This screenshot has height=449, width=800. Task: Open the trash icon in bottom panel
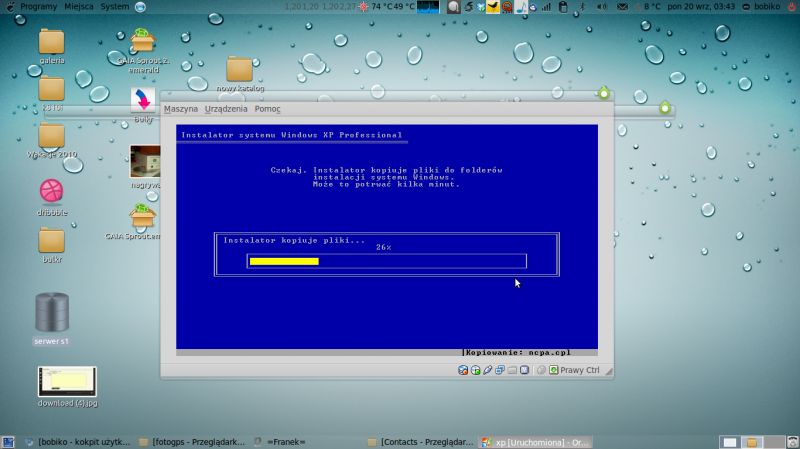792,442
